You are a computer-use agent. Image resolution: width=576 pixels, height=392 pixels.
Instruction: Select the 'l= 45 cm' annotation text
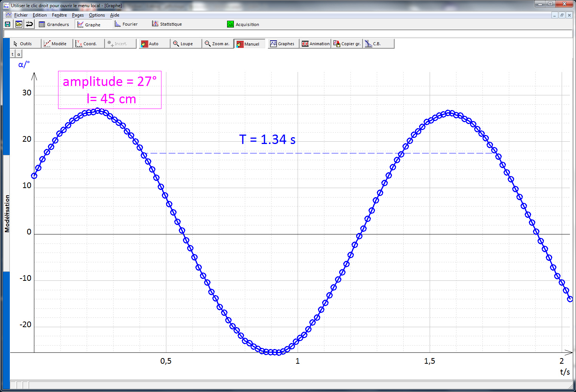[x=111, y=99]
